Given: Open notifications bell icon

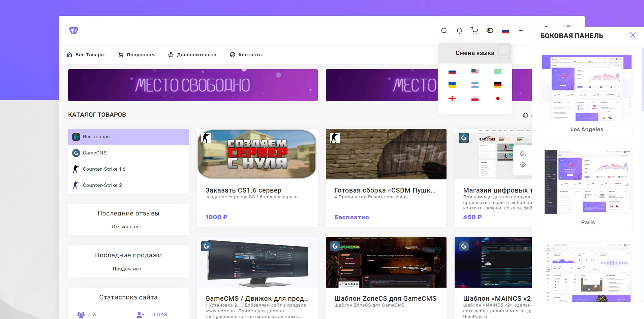Looking at the screenshot, I should [x=459, y=31].
